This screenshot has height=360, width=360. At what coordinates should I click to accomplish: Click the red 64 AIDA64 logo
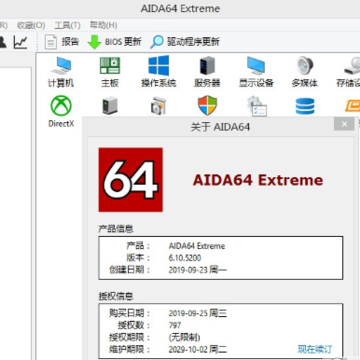coord(131,180)
